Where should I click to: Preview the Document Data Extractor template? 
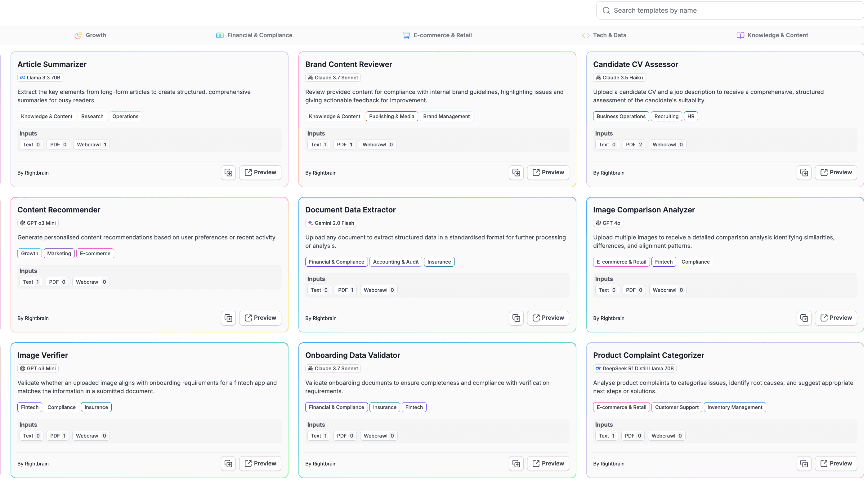(548, 318)
